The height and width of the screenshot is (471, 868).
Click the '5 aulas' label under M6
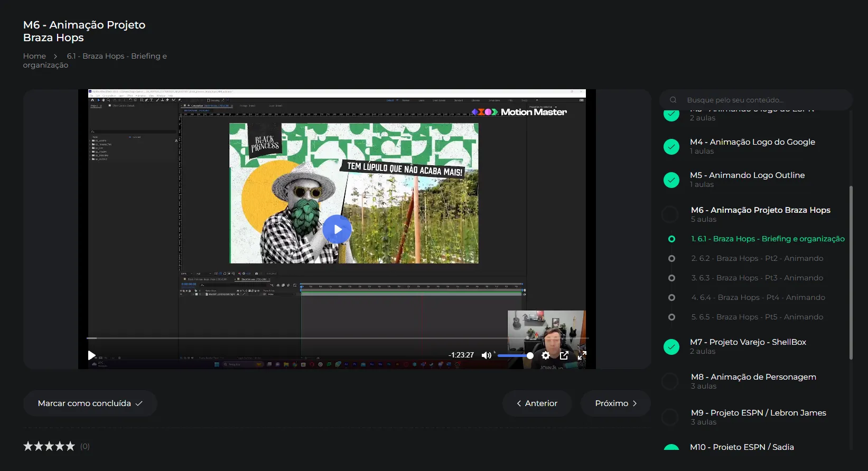coord(704,220)
